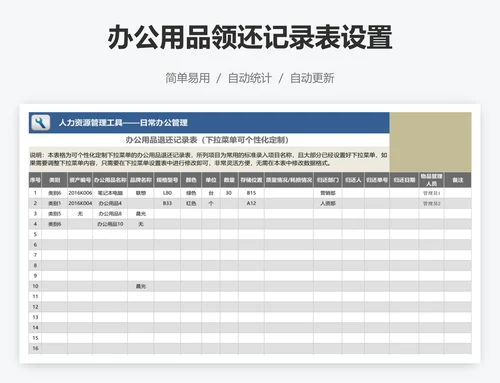
Task: Click brand cell '晨光' in row 10
Action: point(141,286)
